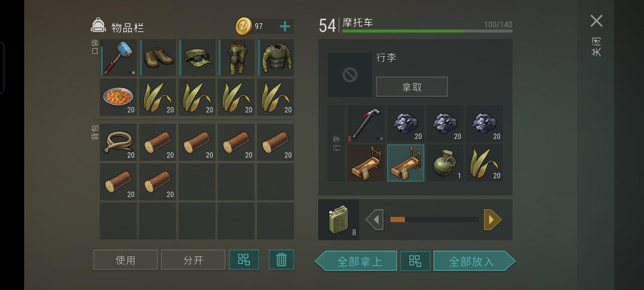Select the blue sledgehammer in pocket slot
The width and height of the screenshot is (644, 290).
click(x=118, y=58)
